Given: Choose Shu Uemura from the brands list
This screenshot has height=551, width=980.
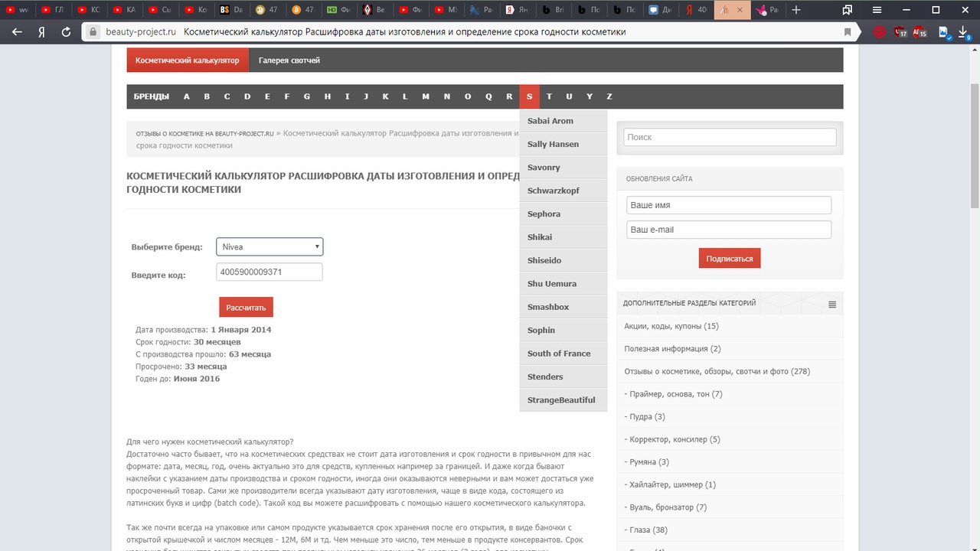Looking at the screenshot, I should point(563,284).
